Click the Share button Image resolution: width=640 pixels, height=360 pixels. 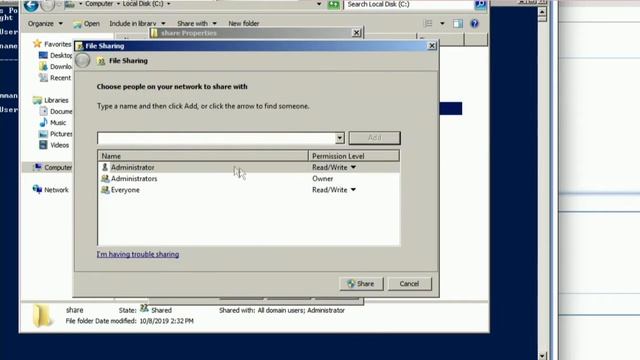[361, 284]
